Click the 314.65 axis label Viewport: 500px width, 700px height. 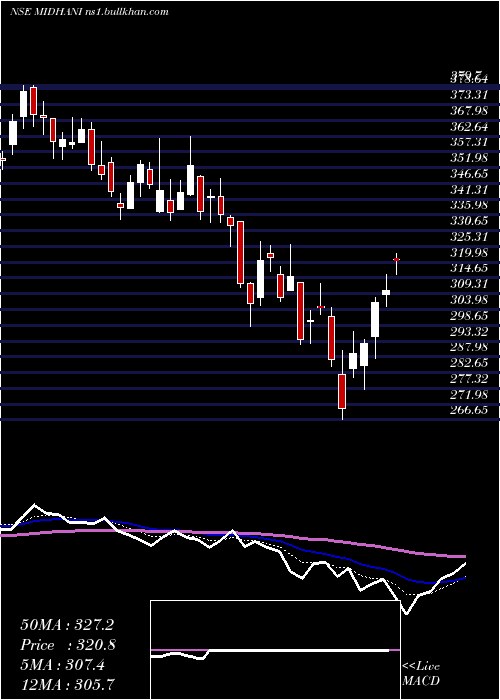[x=469, y=268]
